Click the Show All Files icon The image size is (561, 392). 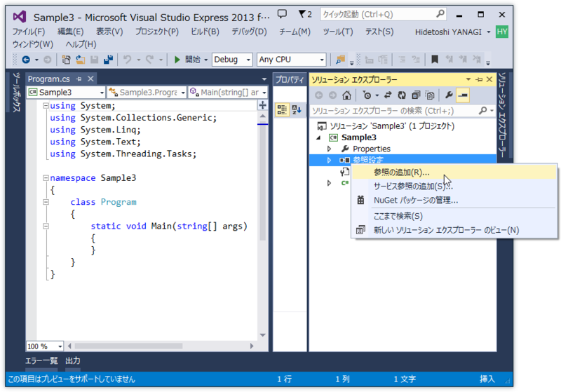(430, 95)
